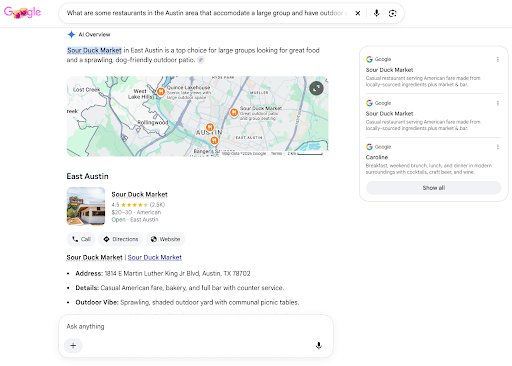512x366 pixels.
Task: Click the East Austin section heading
Action: [87, 176]
